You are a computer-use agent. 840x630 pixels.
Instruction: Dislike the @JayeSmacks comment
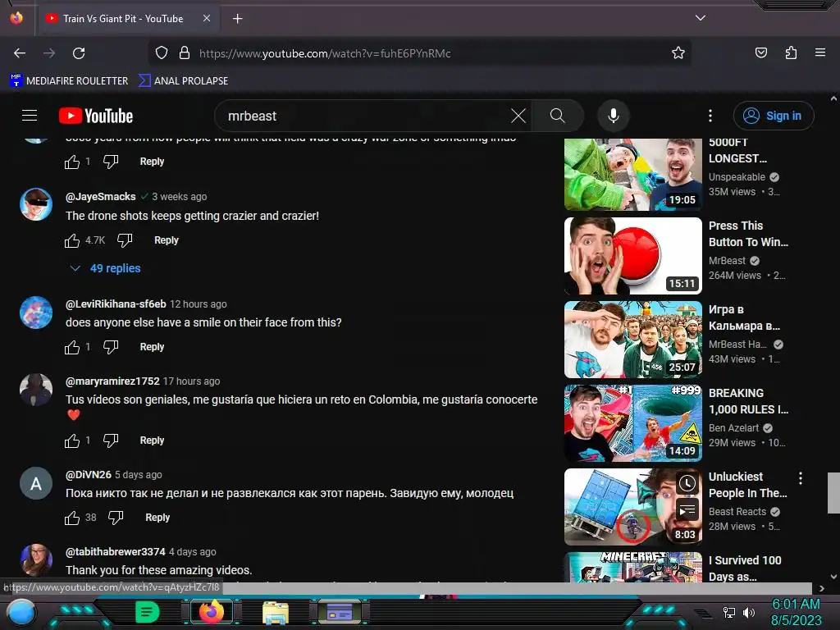tap(125, 240)
